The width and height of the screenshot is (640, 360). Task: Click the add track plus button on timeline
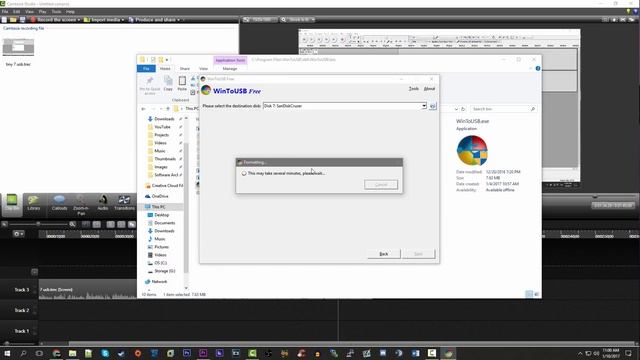tap(34, 272)
